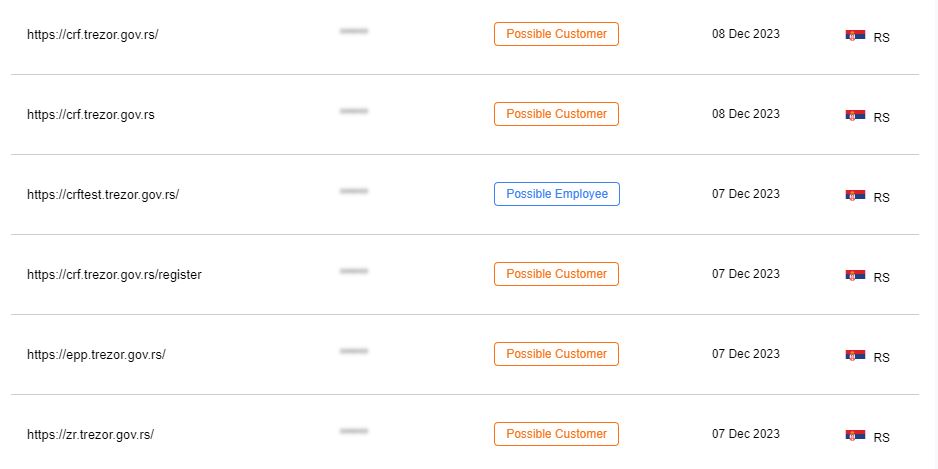
Task: Click the RS country code in the register row
Action: [881, 278]
